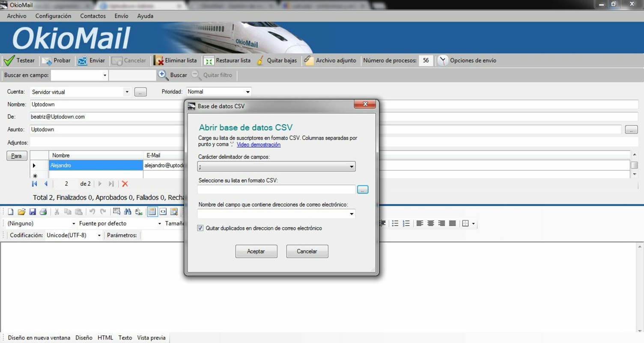Open the Prioridad Normal dropdown
This screenshot has width=644, height=343.
(247, 92)
